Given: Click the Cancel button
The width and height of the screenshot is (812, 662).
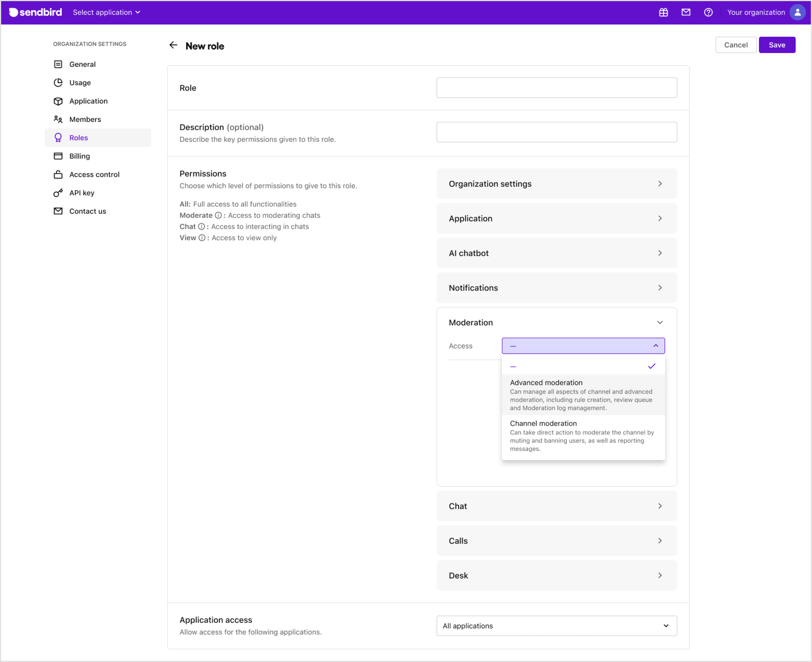Looking at the screenshot, I should point(736,45).
